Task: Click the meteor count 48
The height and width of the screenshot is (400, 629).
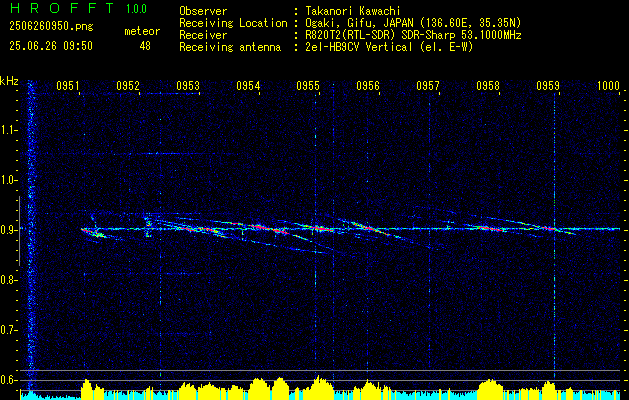Action: click(x=145, y=46)
